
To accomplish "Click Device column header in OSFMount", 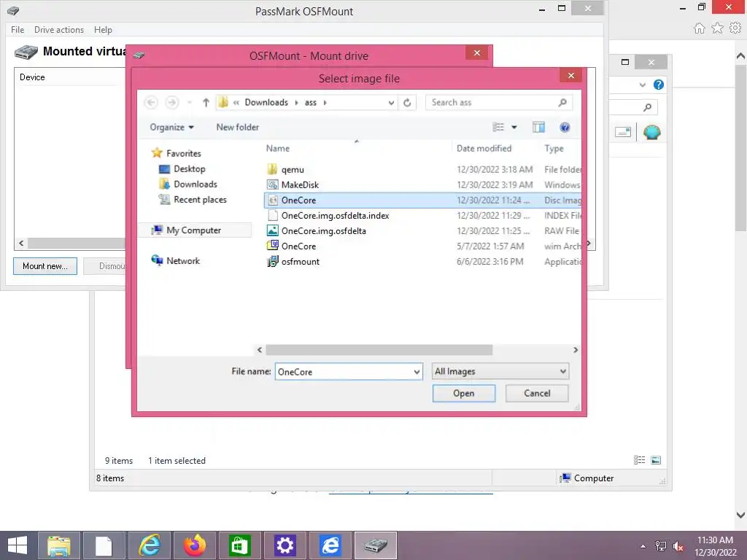I will tap(32, 77).
